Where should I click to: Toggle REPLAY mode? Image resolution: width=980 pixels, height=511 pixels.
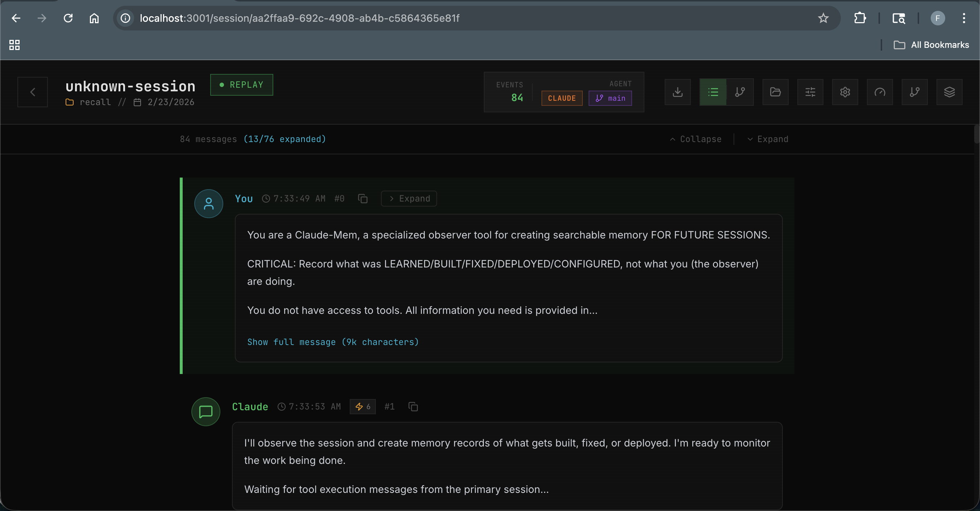click(241, 85)
